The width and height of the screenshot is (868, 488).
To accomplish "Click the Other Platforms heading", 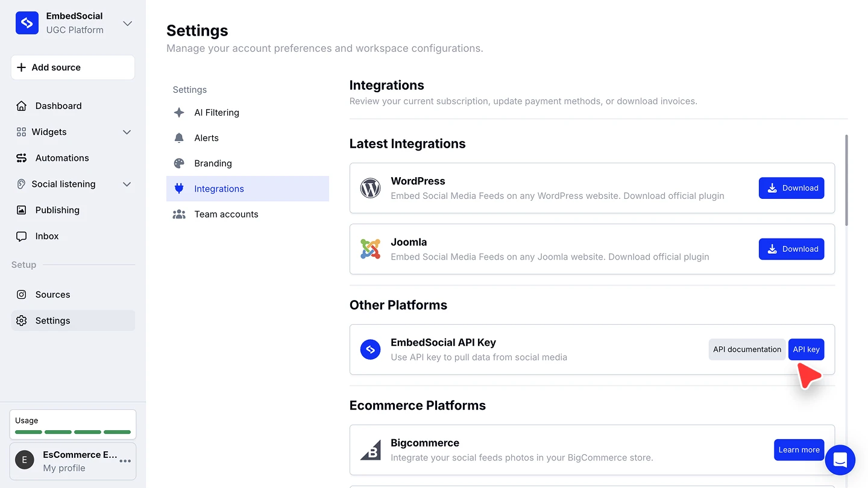I will point(398,305).
